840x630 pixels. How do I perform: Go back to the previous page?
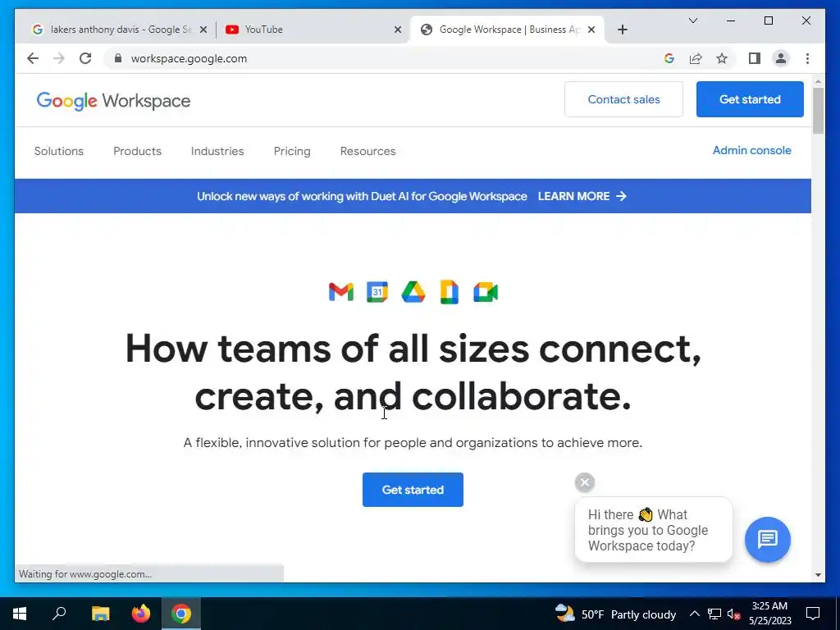[x=33, y=58]
